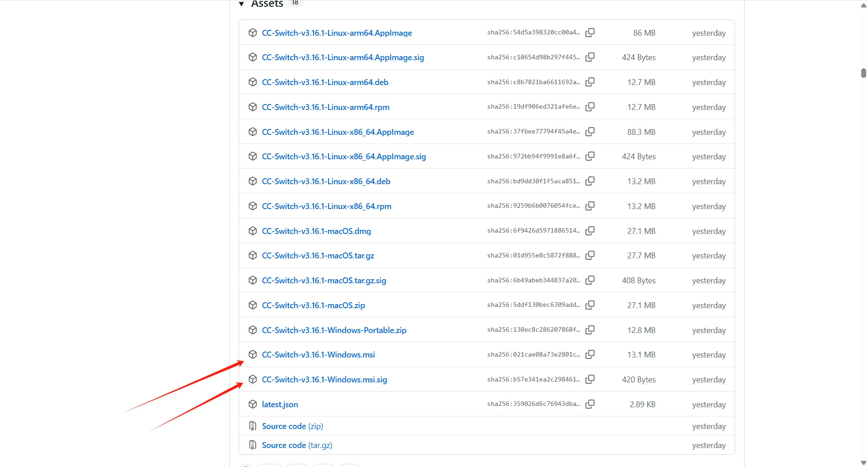Click the 408 Bytes size value

639,281
